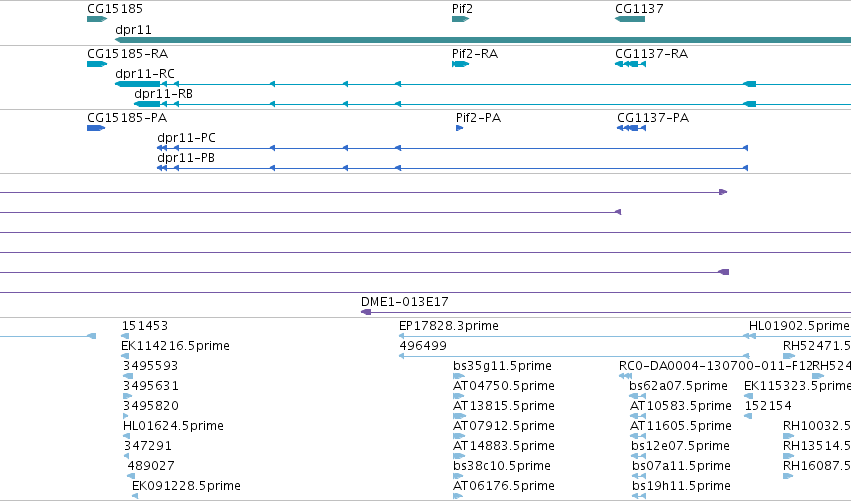The image size is (851, 501).
Task: Click the bs07a11.5prime EST label
Action: [x=681, y=466]
